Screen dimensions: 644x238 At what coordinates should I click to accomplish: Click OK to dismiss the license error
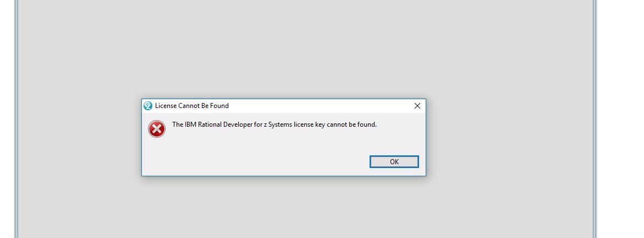coord(394,162)
